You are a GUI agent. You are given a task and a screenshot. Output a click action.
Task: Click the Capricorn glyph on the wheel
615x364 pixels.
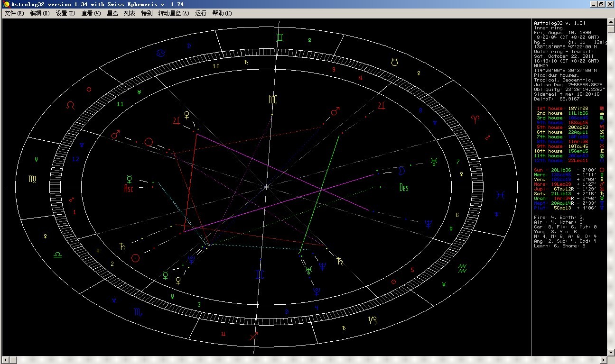pyautogui.click(x=373, y=320)
